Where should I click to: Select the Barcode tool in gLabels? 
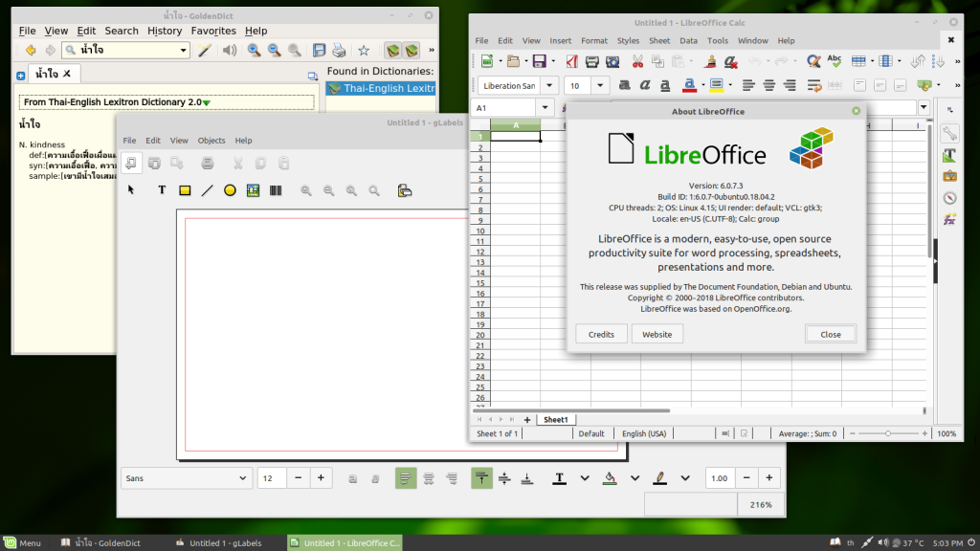tap(276, 189)
